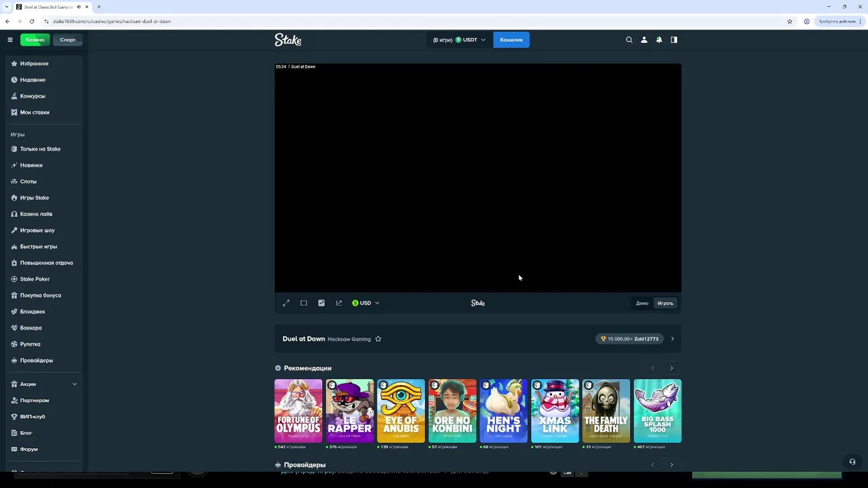Show previous recommended games arrow
This screenshot has width=868, height=488.
(x=652, y=368)
